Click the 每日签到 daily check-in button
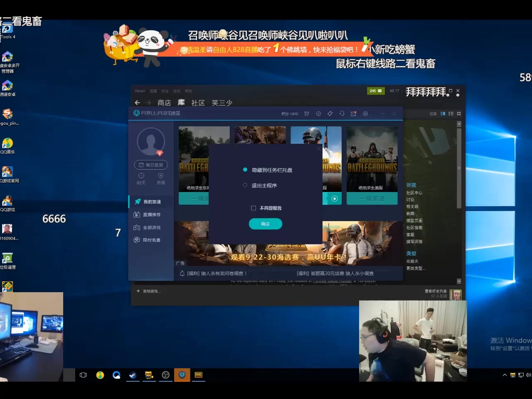 tap(151, 165)
